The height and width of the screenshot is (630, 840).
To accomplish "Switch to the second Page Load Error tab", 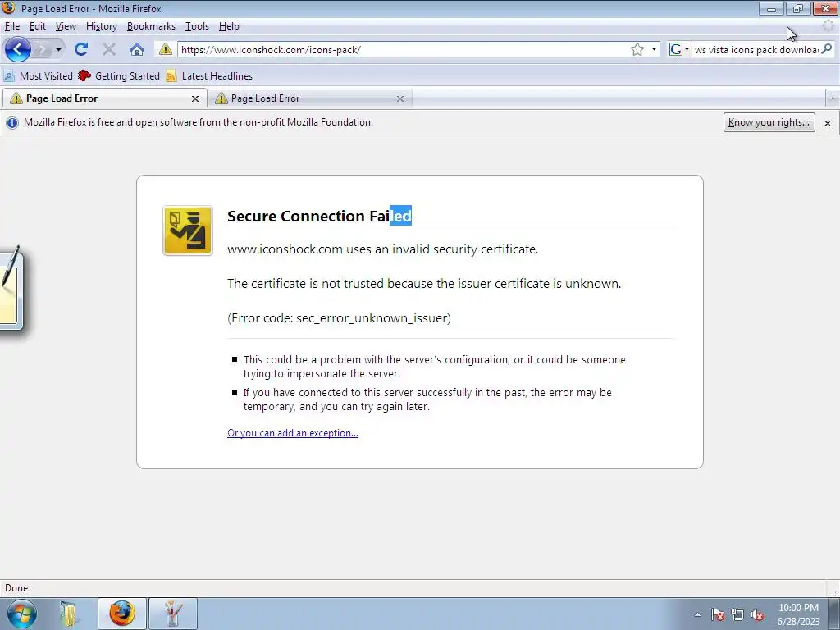I will (x=309, y=98).
